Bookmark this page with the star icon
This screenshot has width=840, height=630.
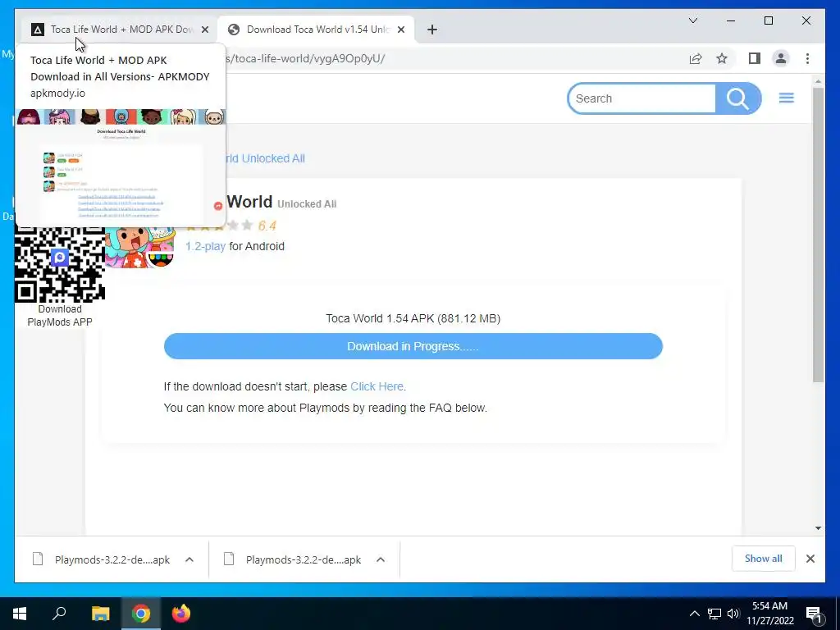(722, 58)
